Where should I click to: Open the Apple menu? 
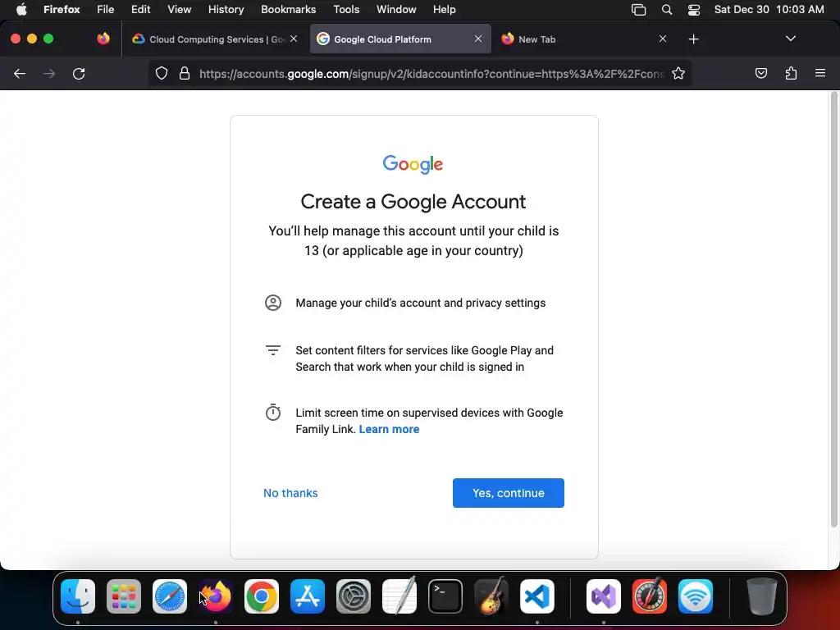point(21,9)
